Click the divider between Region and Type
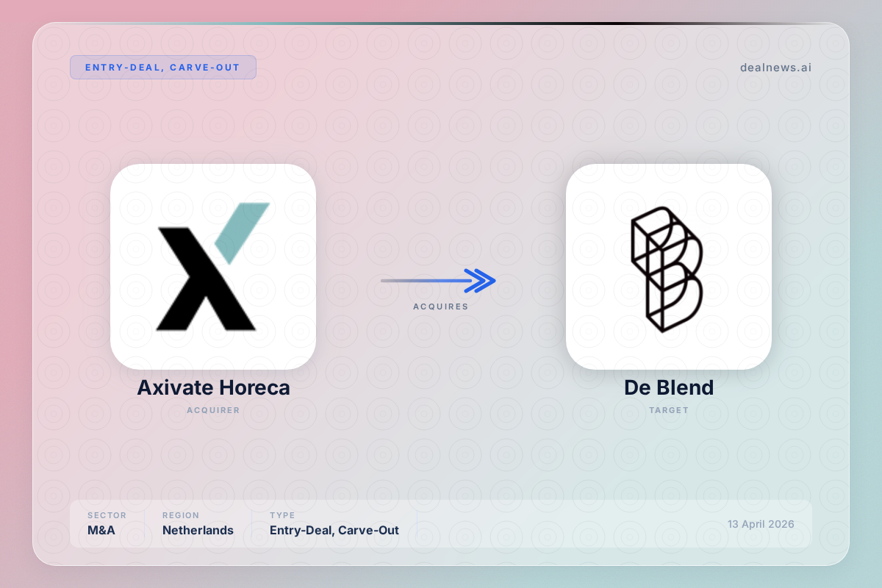The image size is (882, 588). (251, 523)
